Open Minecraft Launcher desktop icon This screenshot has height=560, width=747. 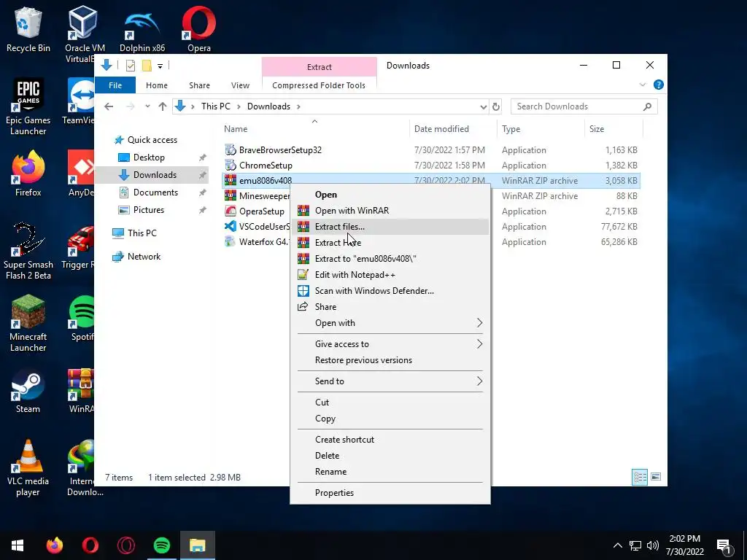28,323
